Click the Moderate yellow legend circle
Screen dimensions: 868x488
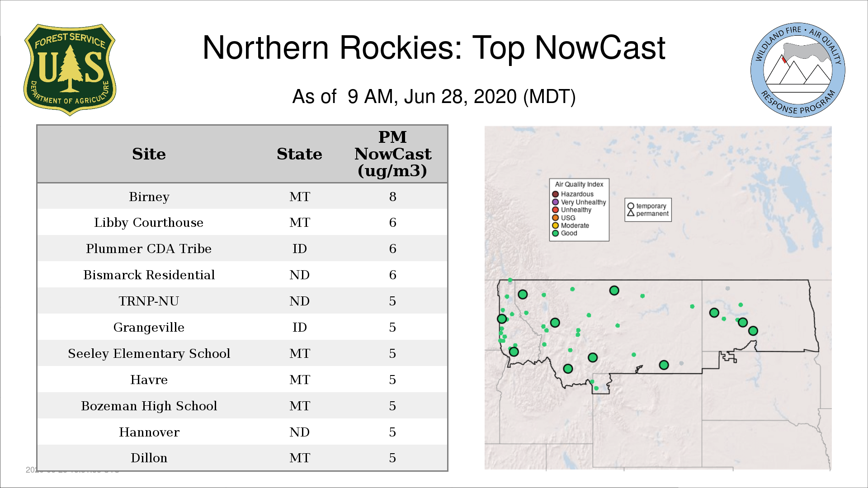[556, 225]
